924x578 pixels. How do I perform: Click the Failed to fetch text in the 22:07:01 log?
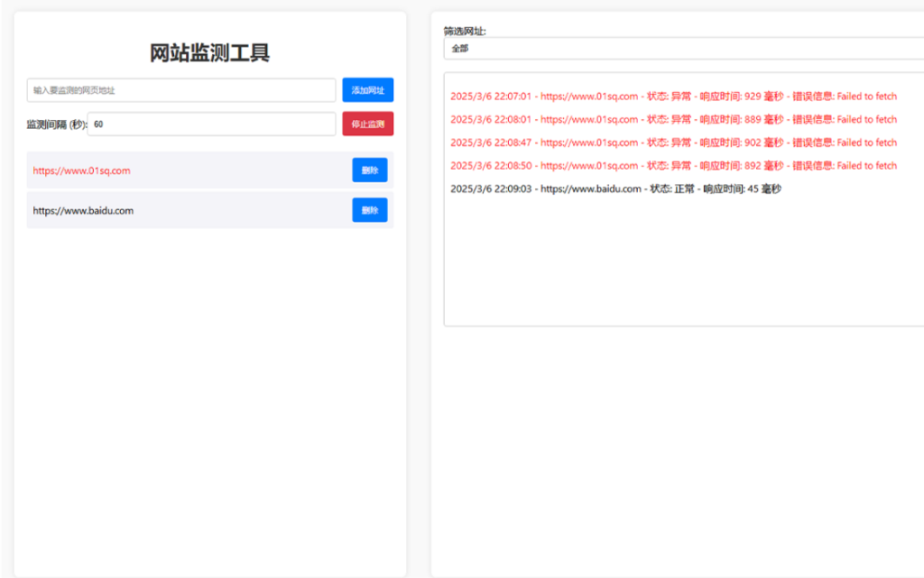[x=866, y=96]
